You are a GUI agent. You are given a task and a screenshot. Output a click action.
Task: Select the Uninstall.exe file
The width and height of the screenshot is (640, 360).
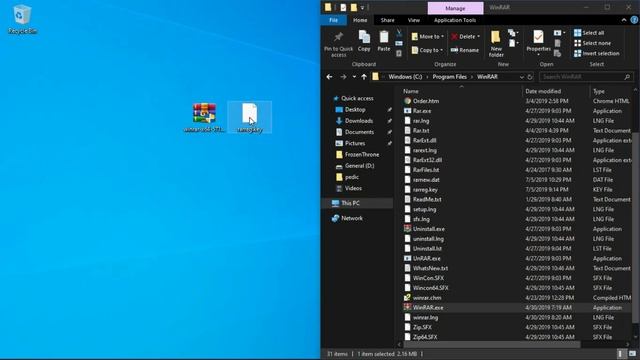click(429, 229)
